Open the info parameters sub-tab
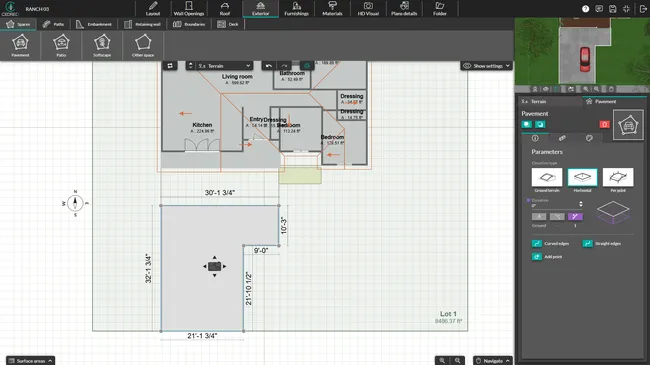 click(x=535, y=138)
